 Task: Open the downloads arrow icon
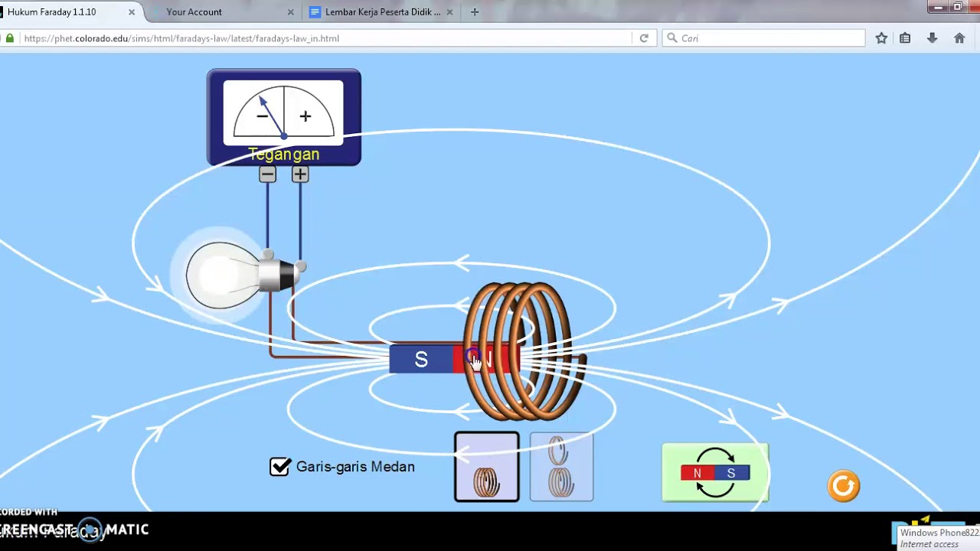(x=932, y=38)
